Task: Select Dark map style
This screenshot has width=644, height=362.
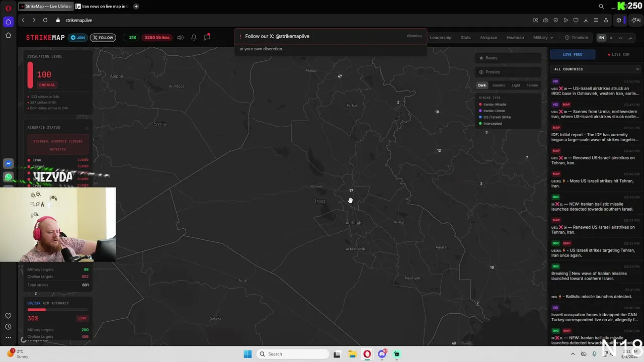Action: tap(482, 85)
